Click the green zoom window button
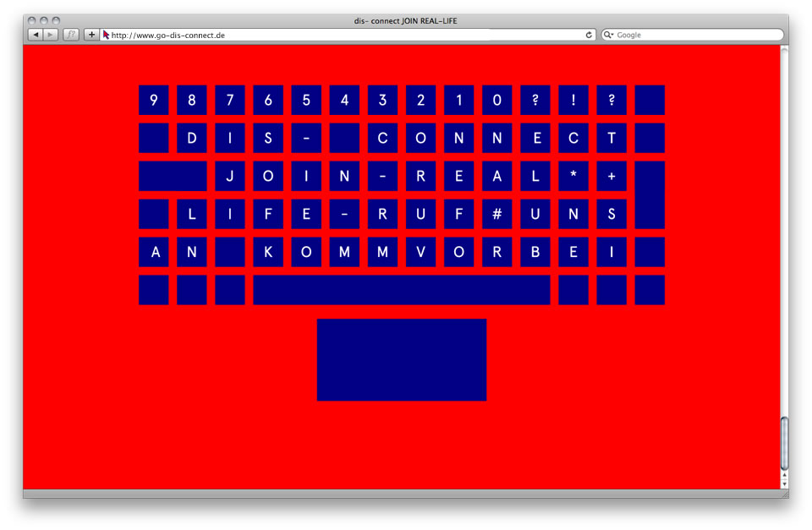 (56, 20)
